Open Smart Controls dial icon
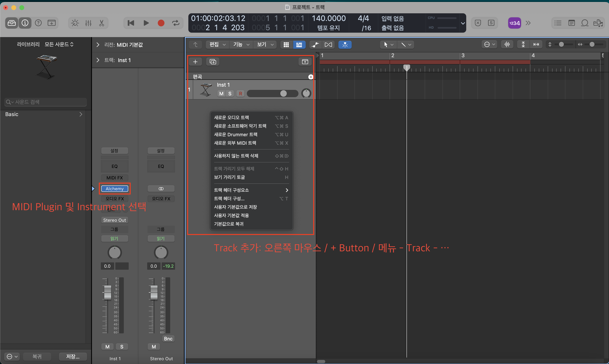Image resolution: width=609 pixels, height=364 pixels. click(75, 23)
